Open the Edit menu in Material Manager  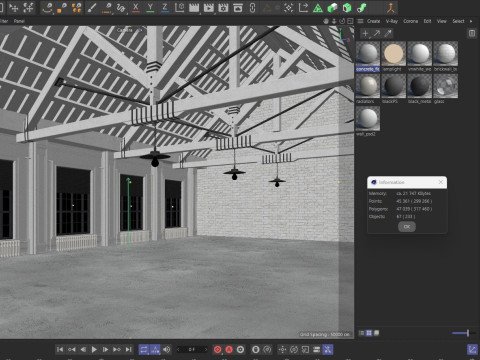427,21
